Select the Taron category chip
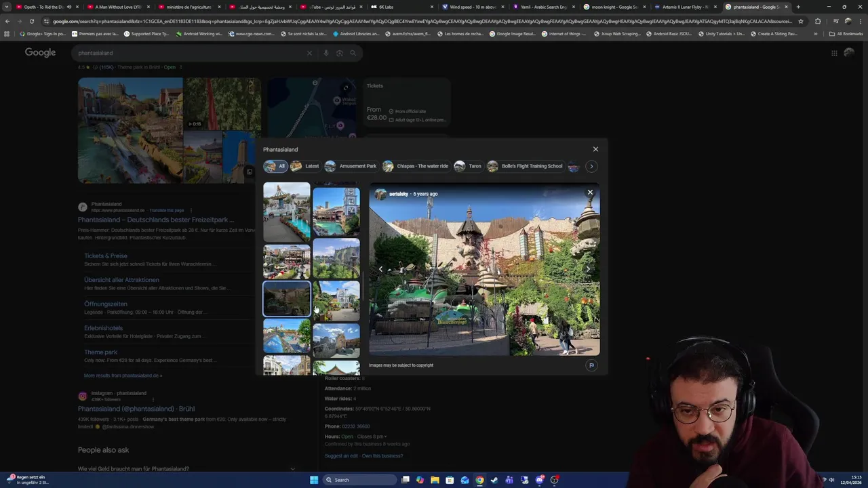868x488 pixels. [468, 166]
